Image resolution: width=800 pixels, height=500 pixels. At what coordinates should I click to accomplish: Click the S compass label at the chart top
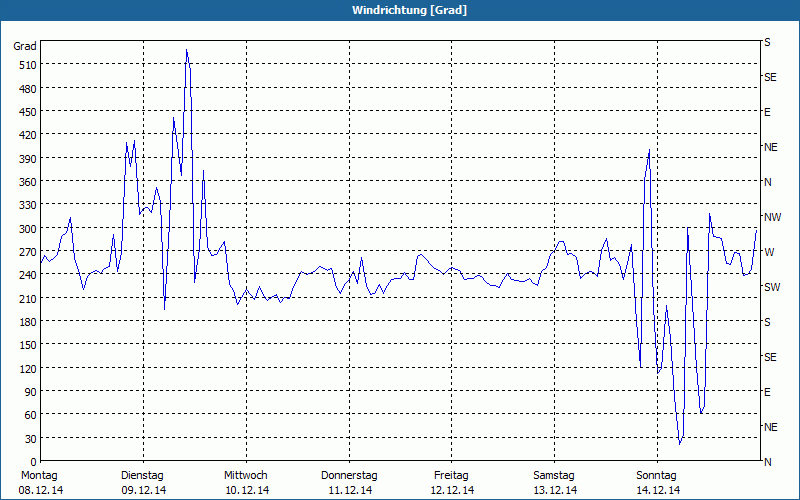tap(767, 42)
